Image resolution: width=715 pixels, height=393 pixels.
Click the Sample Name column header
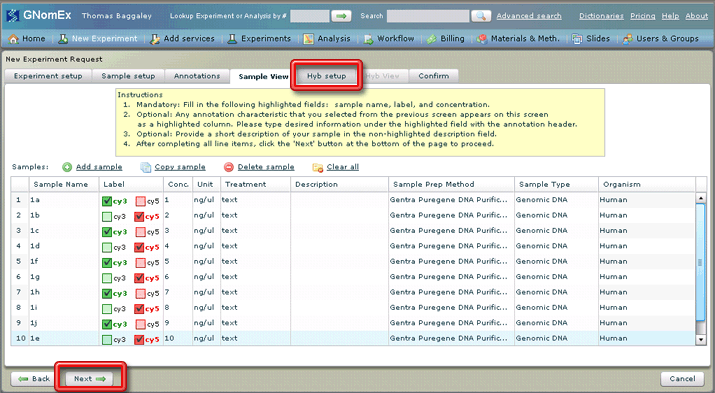[64, 184]
